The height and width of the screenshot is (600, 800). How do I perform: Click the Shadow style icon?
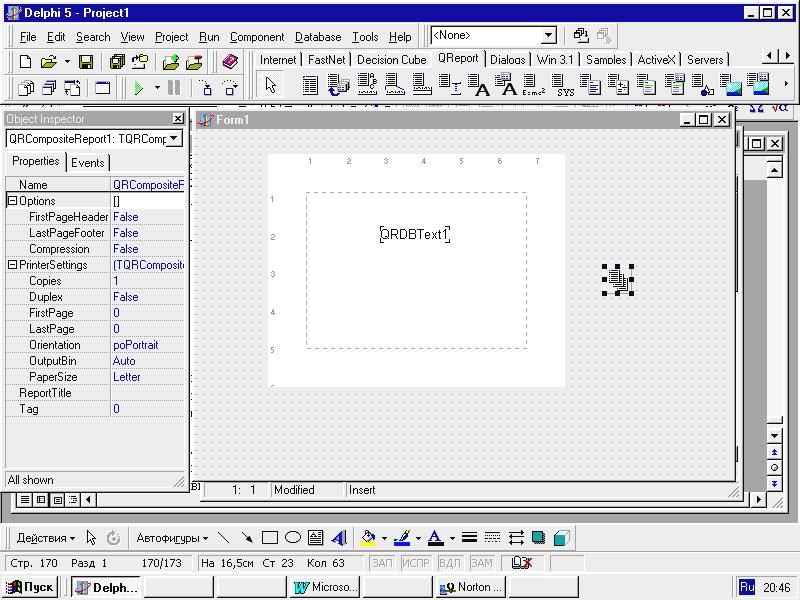(x=538, y=538)
